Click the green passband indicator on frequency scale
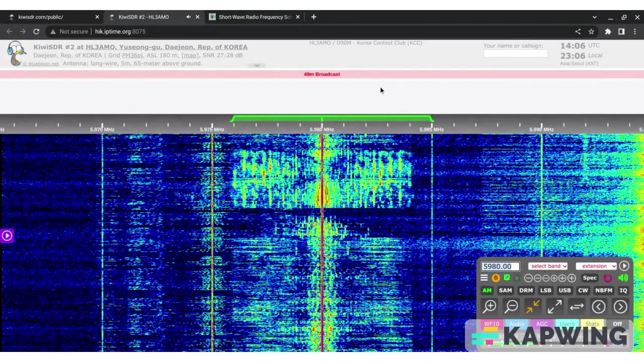Viewport: 644px width, 362px height. point(332,119)
